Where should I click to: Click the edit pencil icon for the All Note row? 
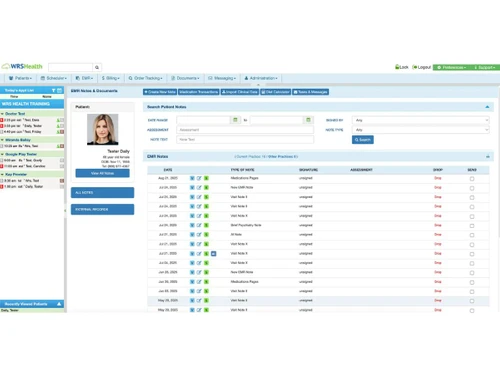point(199,235)
